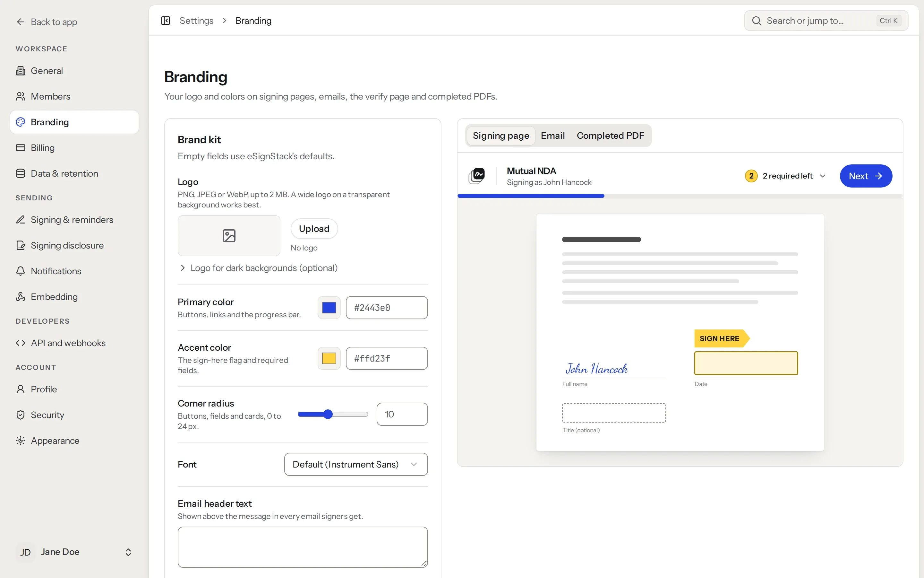
Task: Click the Email header text area
Action: tap(303, 547)
